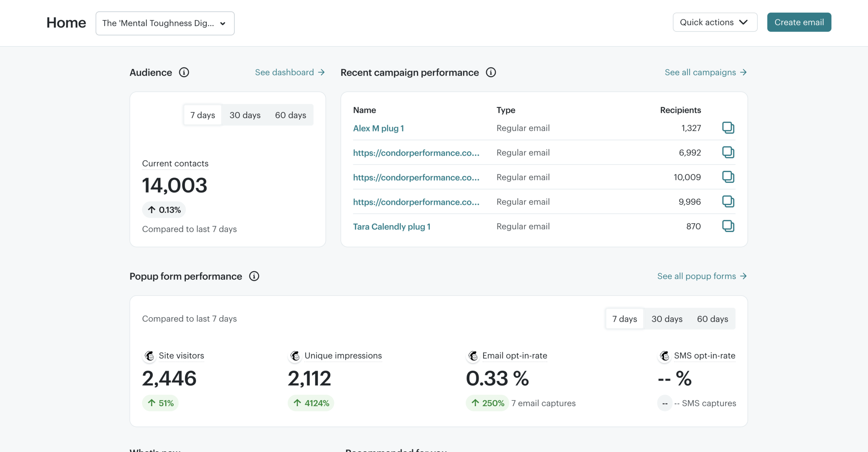Click Popup form performance info icon

(254, 276)
